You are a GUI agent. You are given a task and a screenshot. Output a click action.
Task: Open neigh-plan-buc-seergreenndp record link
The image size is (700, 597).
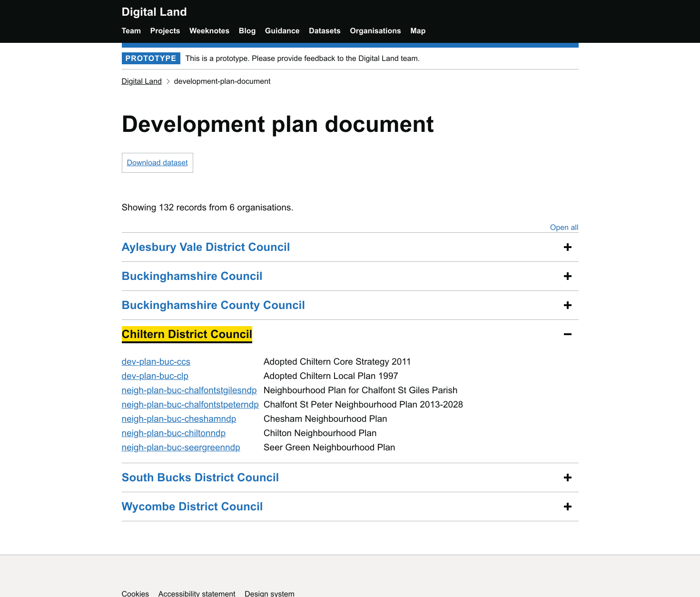181,448
